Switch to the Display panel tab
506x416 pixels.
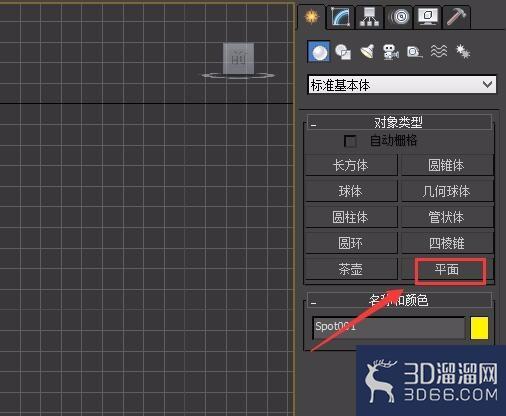[428, 17]
